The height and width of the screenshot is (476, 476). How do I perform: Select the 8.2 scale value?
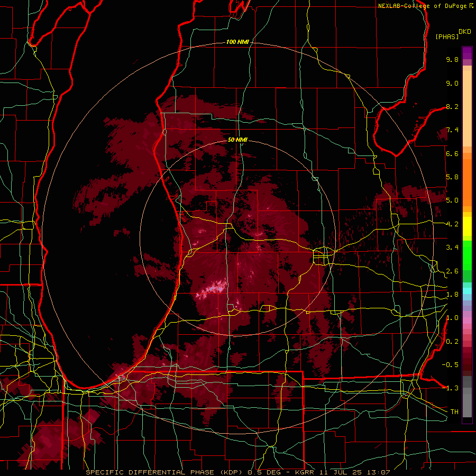point(452,106)
